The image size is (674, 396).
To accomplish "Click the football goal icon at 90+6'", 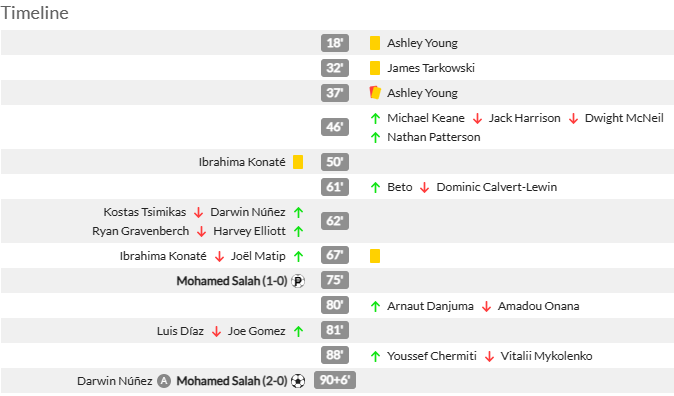I will pyautogui.click(x=298, y=381).
